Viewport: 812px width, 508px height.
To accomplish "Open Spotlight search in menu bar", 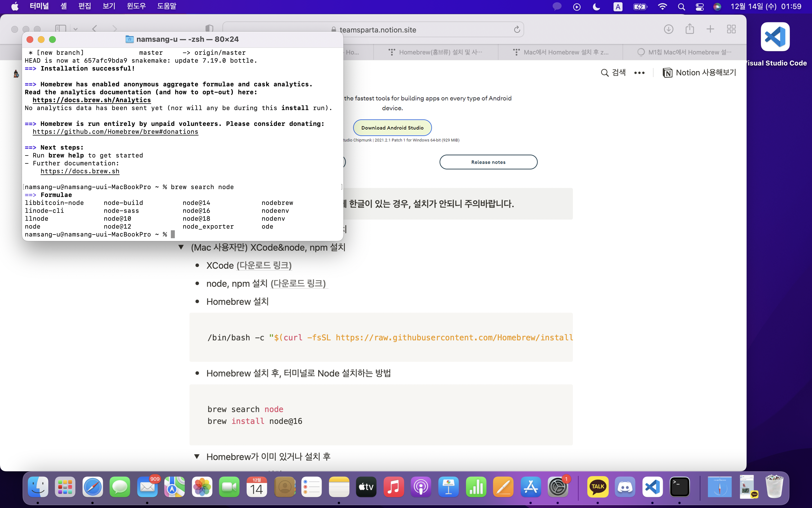I will click(681, 7).
